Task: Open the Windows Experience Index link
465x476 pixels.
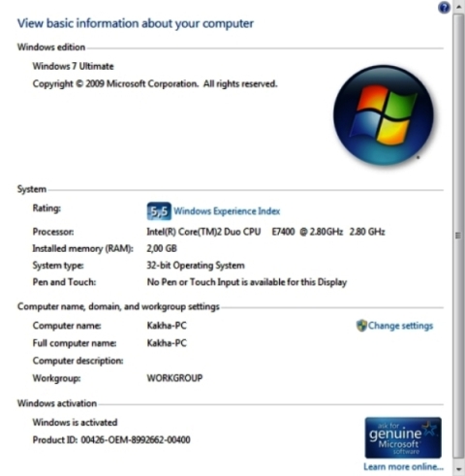Action: pyautogui.click(x=227, y=211)
